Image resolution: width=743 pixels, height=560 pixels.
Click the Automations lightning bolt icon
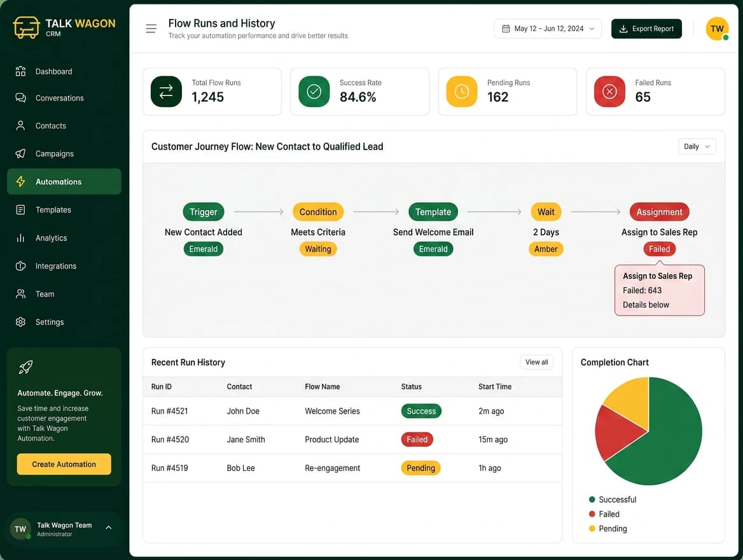tap(20, 181)
